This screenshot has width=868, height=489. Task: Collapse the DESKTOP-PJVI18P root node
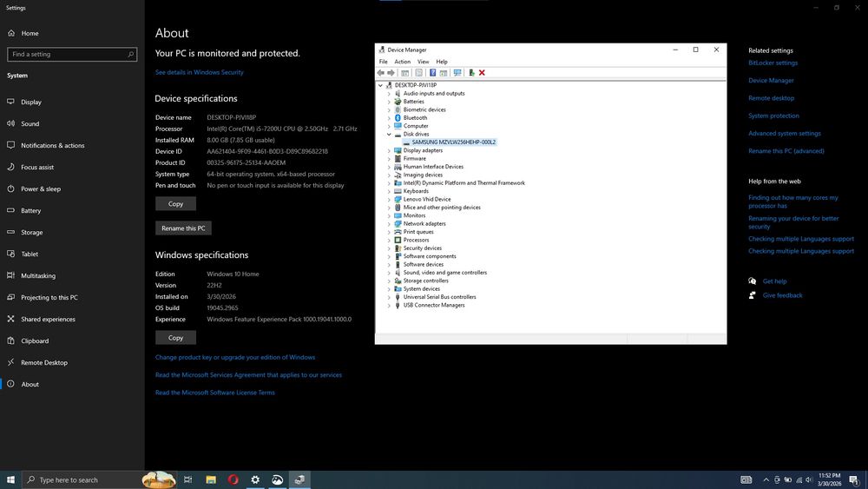tap(380, 85)
